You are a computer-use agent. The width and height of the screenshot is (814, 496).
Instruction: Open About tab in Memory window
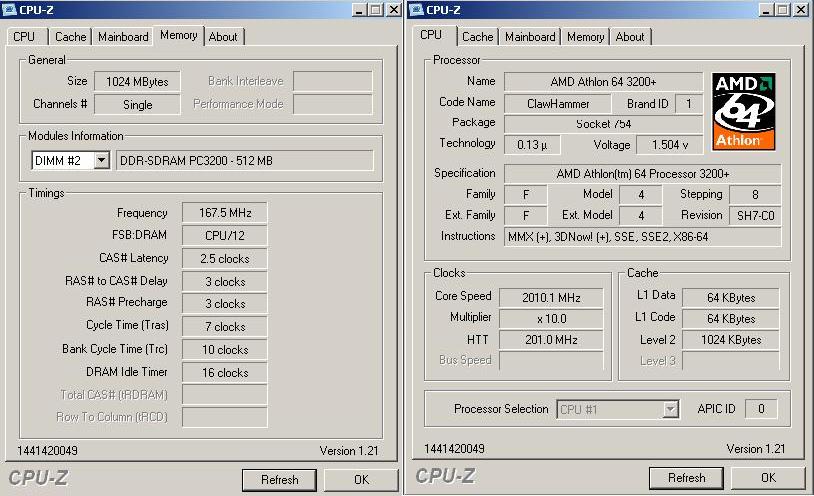[x=223, y=37]
